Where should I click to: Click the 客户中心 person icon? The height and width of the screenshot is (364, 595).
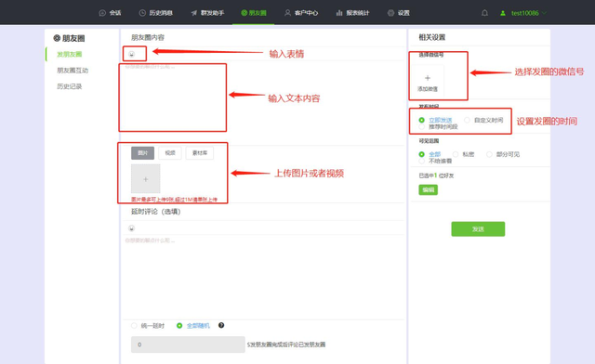click(x=287, y=13)
